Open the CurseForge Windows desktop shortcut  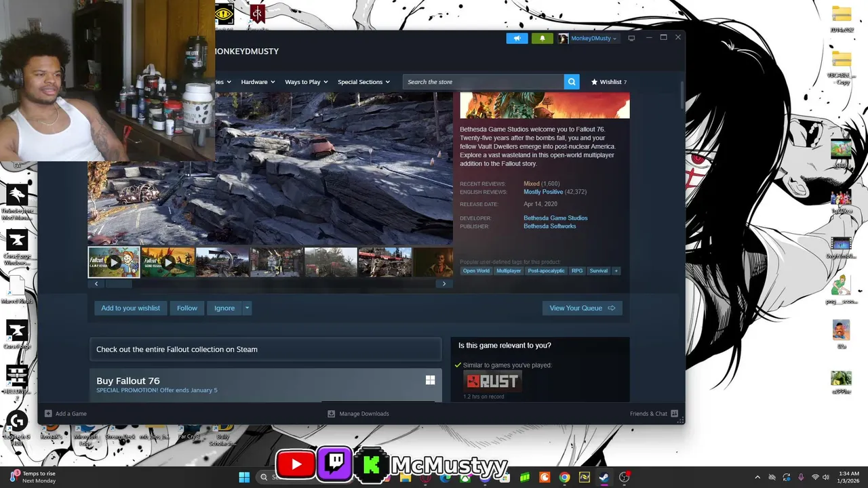point(17,247)
